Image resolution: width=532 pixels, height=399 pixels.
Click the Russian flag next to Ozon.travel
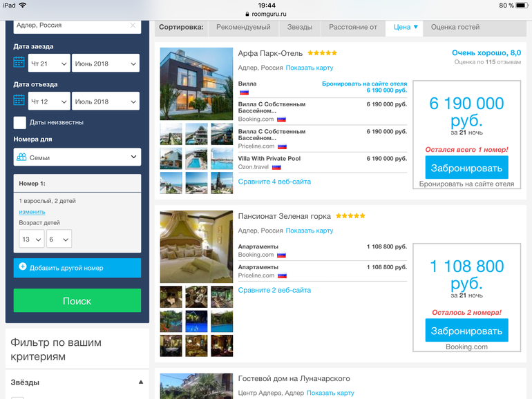276,167
